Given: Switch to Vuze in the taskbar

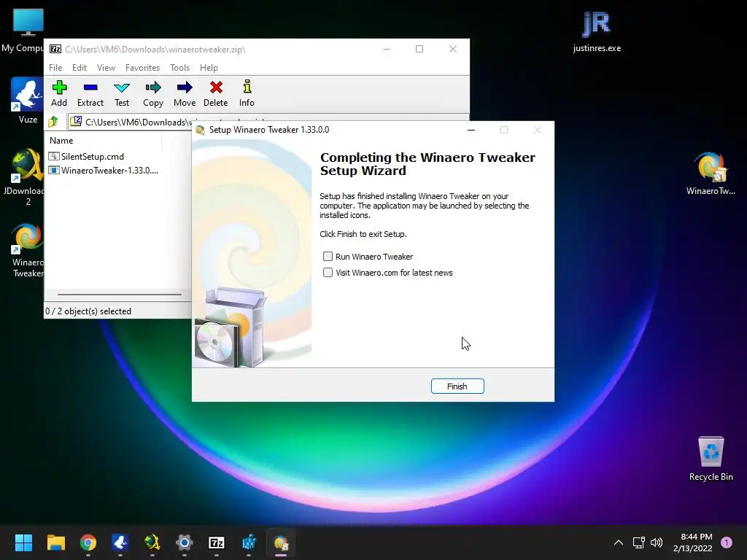Looking at the screenshot, I should 120,542.
